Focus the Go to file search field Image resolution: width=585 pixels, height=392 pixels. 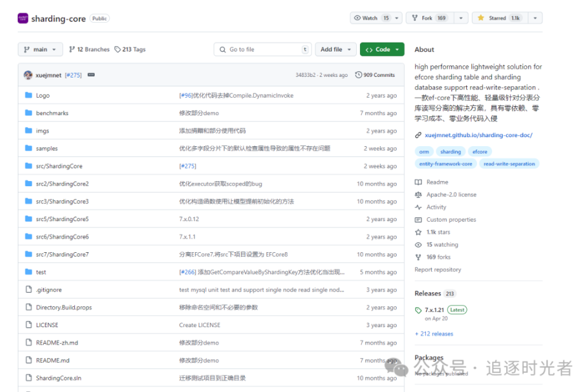point(263,49)
